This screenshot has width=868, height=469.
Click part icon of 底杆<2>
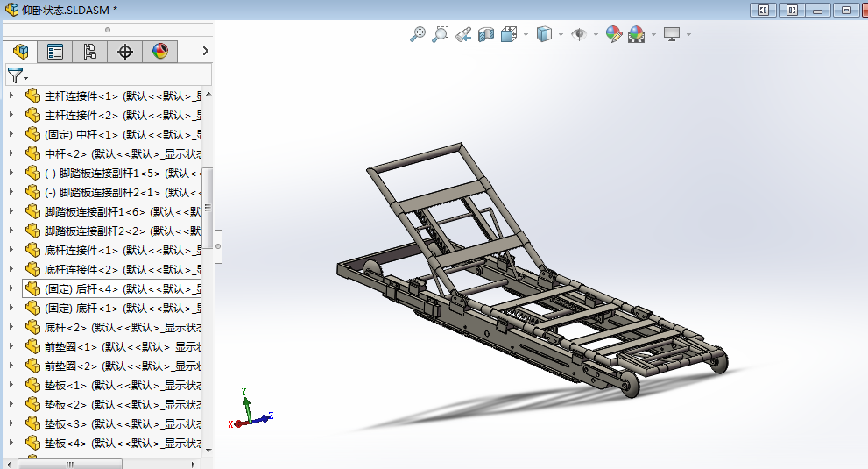[32, 327]
